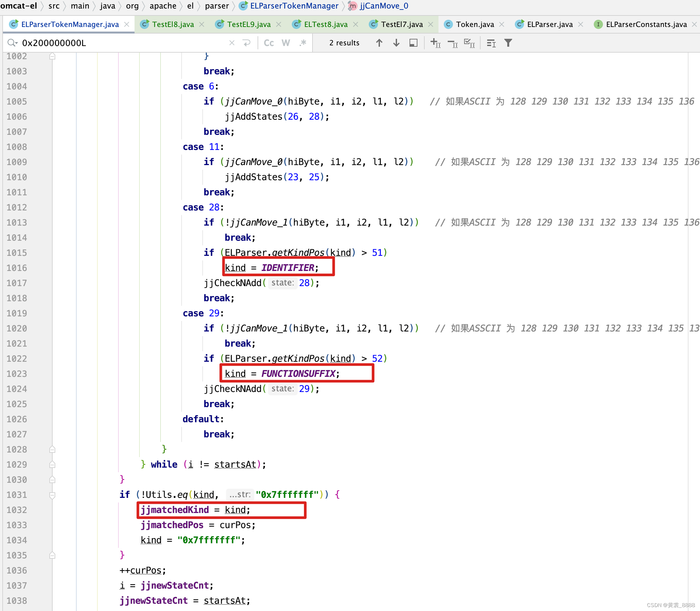The image size is (700, 611).
Task: Switch to ELTest8.java tab
Action: (x=326, y=25)
